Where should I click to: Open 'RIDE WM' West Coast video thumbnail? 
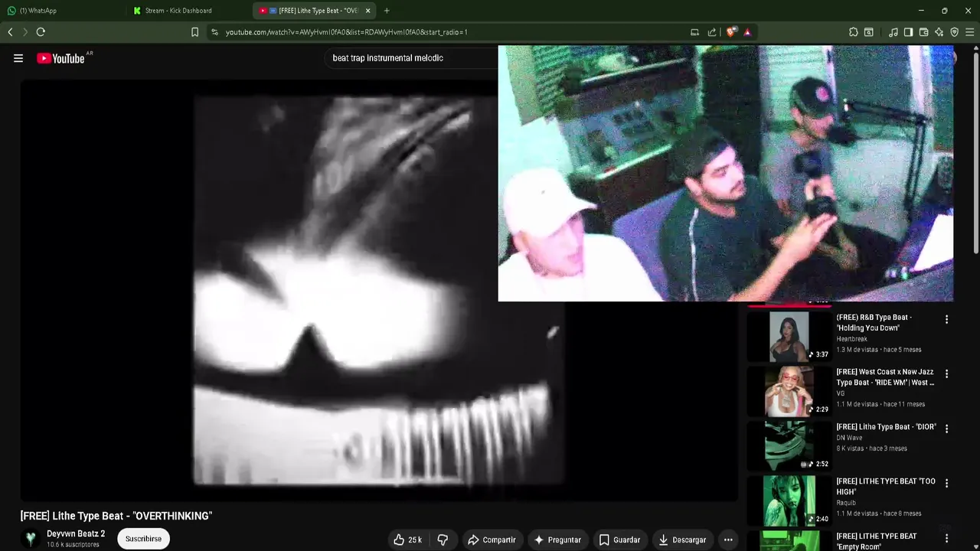[x=789, y=391]
